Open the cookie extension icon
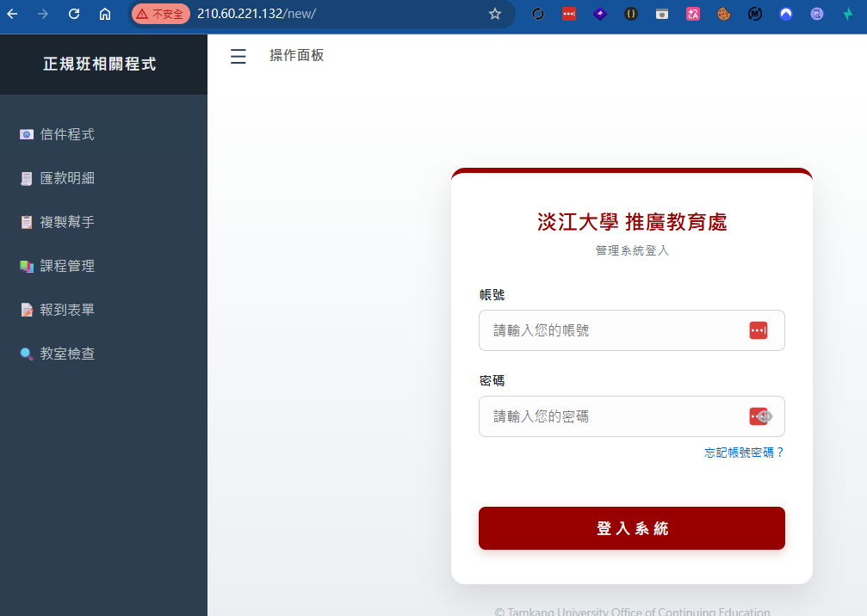The height and width of the screenshot is (616, 867). 724,14
